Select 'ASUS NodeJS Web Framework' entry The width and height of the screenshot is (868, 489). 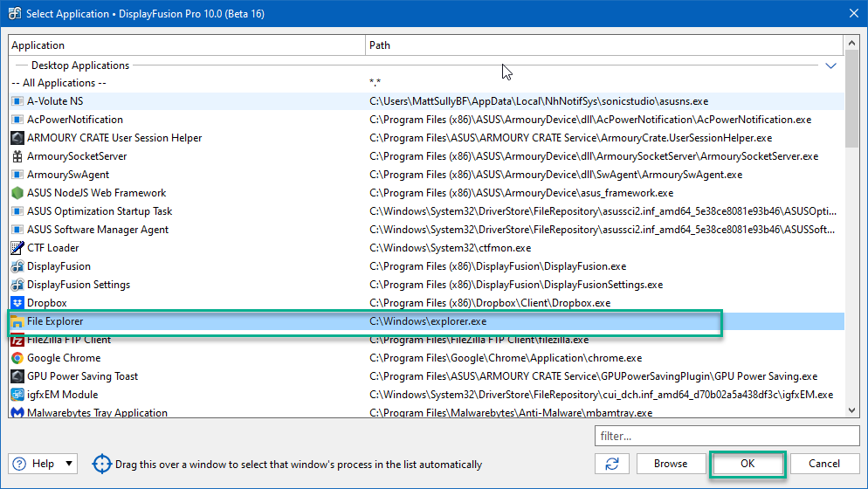tap(96, 193)
